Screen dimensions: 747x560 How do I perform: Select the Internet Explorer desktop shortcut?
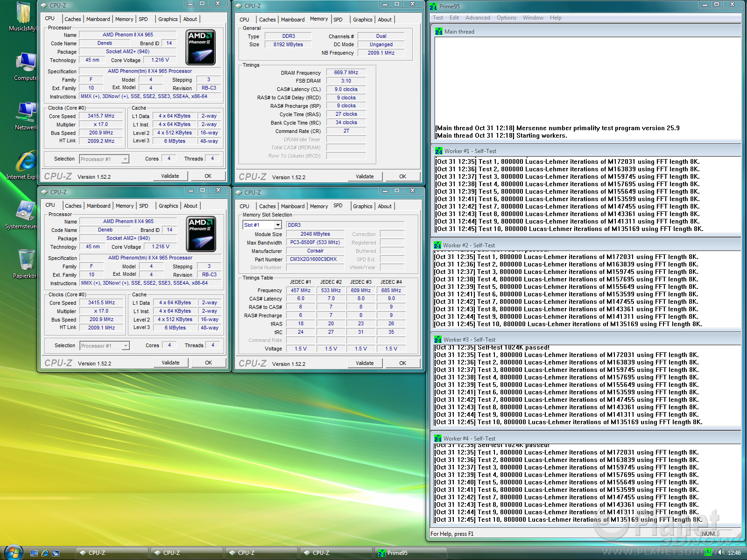click(x=26, y=162)
